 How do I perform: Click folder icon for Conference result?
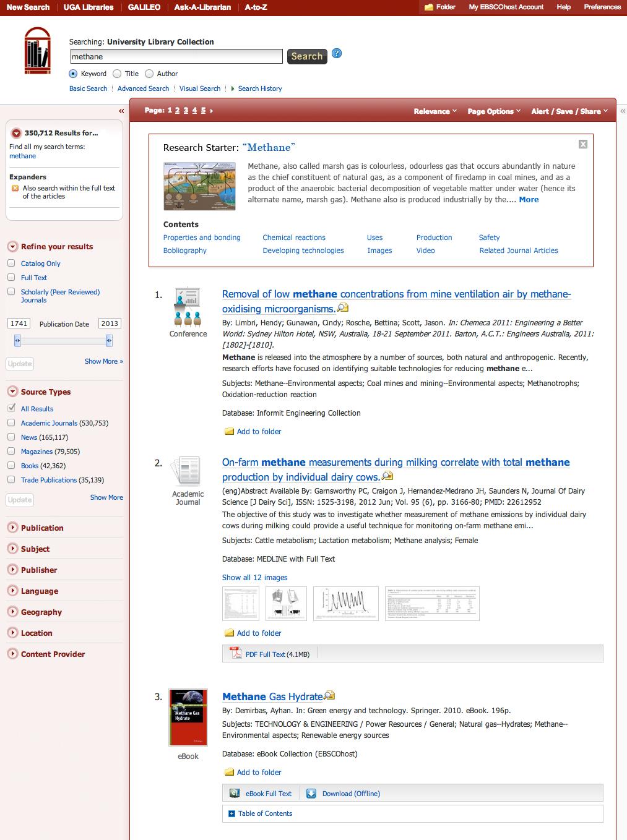click(229, 431)
